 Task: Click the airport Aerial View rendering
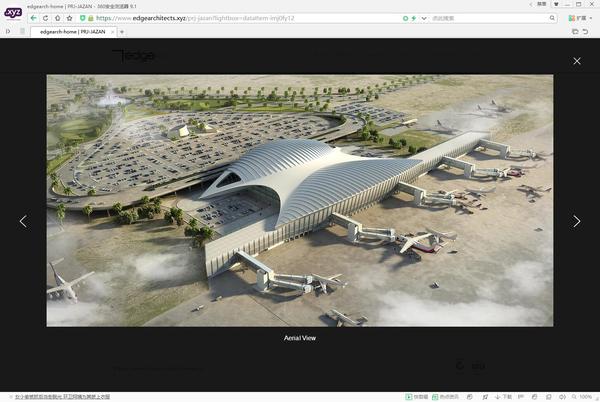(300, 200)
